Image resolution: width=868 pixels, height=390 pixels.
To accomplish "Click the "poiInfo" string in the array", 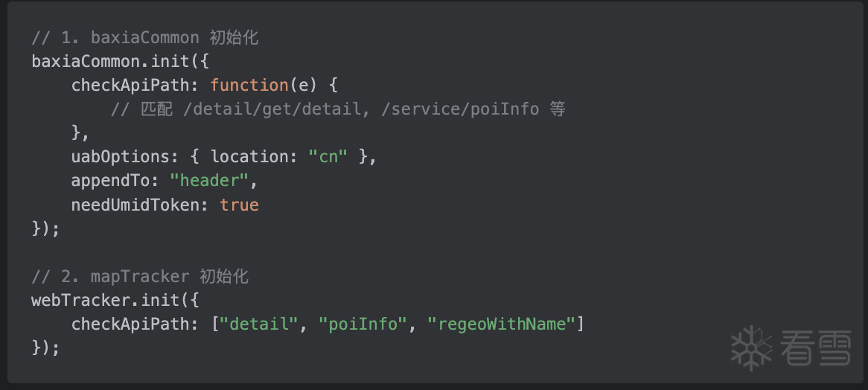I will click(x=363, y=325).
